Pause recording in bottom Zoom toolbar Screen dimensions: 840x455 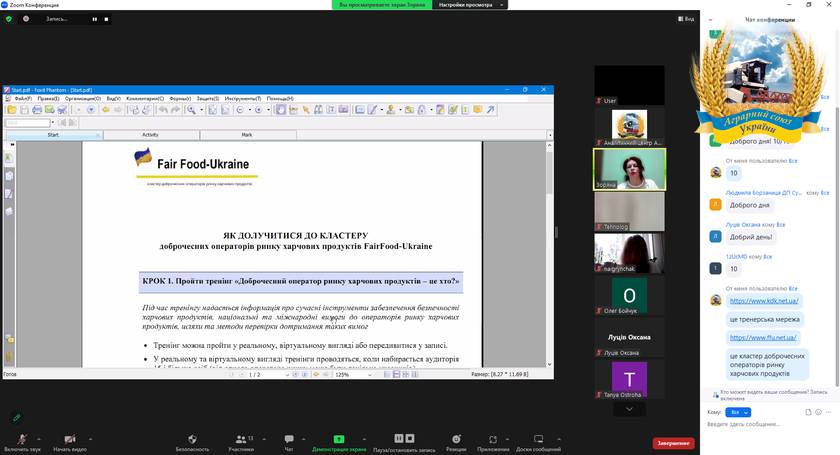399,438
